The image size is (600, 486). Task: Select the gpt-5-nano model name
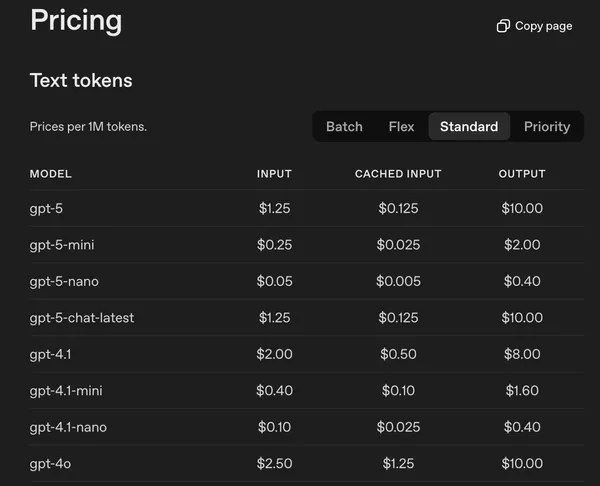[x=64, y=281]
